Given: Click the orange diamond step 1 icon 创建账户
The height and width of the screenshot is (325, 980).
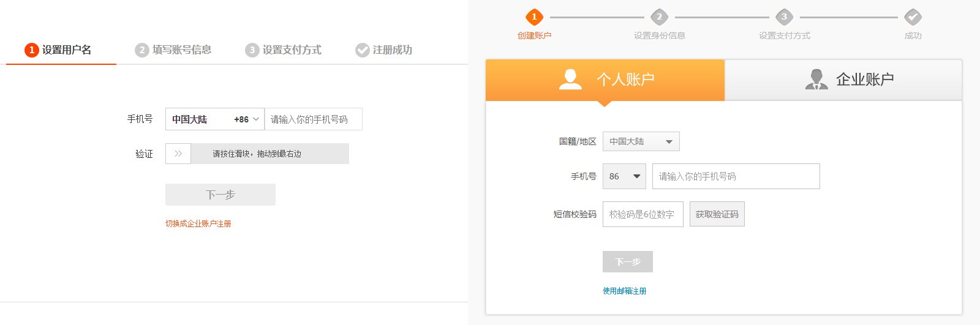Looking at the screenshot, I should click(x=534, y=17).
